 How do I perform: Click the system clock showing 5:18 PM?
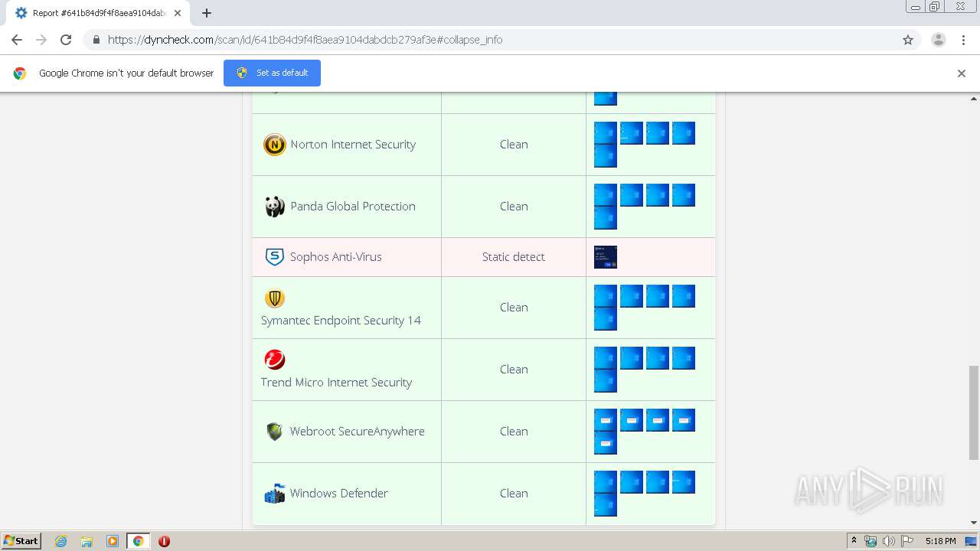(940, 541)
